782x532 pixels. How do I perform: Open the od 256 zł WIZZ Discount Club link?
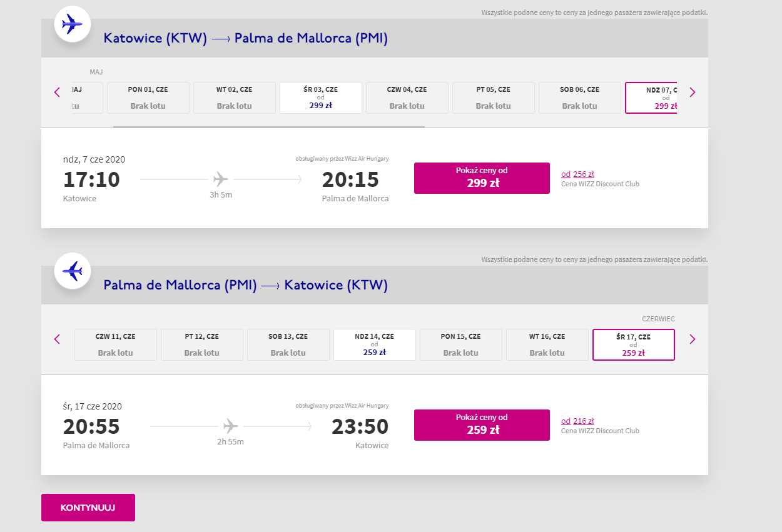point(577,174)
